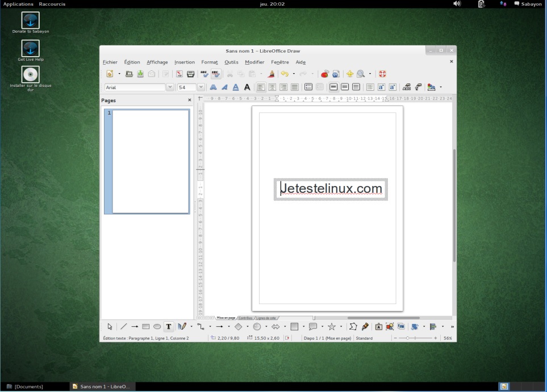Open the Fichier menu
This screenshot has width=547, height=392.
(110, 62)
